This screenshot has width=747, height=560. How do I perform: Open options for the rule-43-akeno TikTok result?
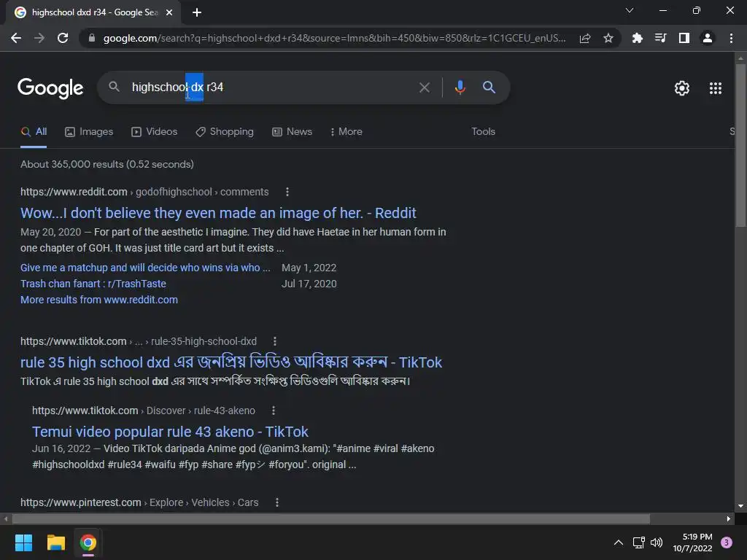pyautogui.click(x=274, y=411)
